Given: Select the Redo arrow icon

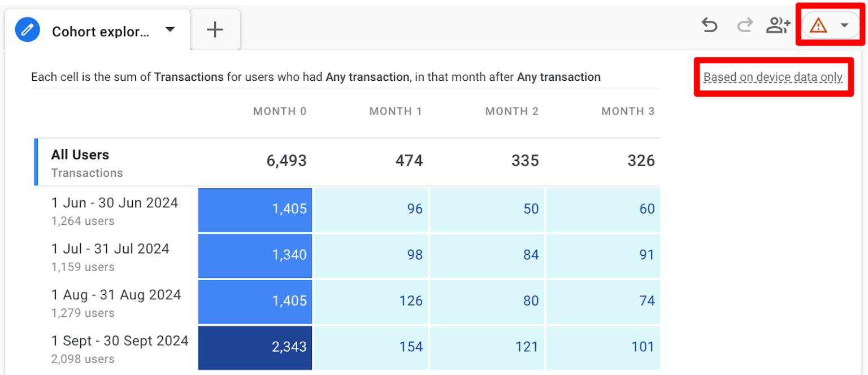Looking at the screenshot, I should (x=744, y=25).
